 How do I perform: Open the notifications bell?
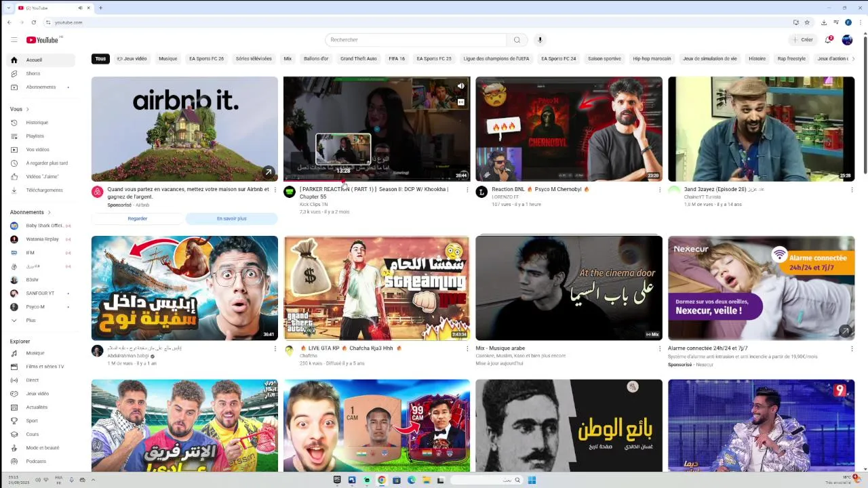coord(828,40)
